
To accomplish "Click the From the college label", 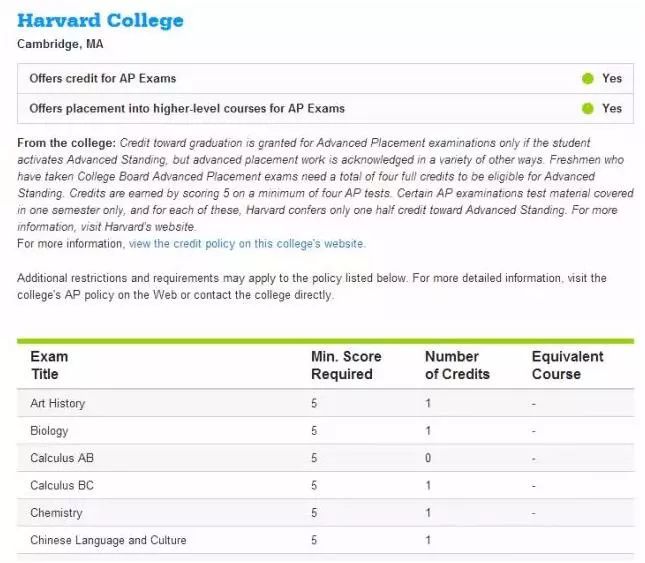I will [67, 143].
